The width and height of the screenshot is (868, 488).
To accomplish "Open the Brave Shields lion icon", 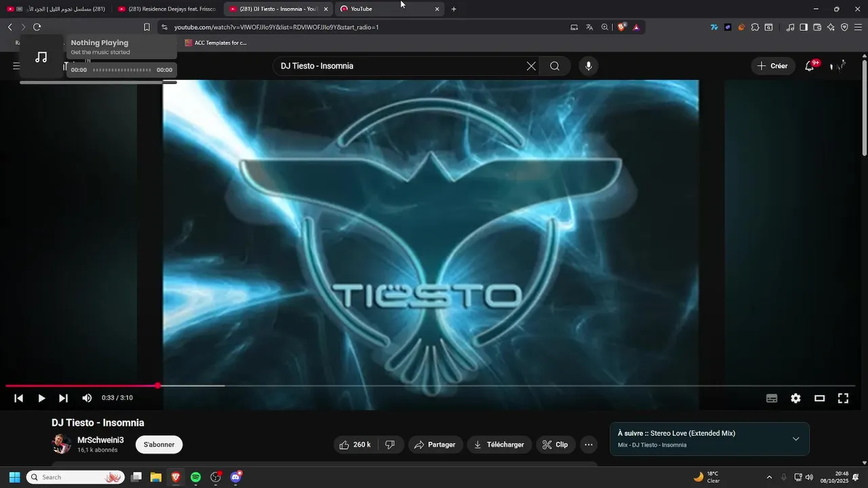I will [621, 27].
